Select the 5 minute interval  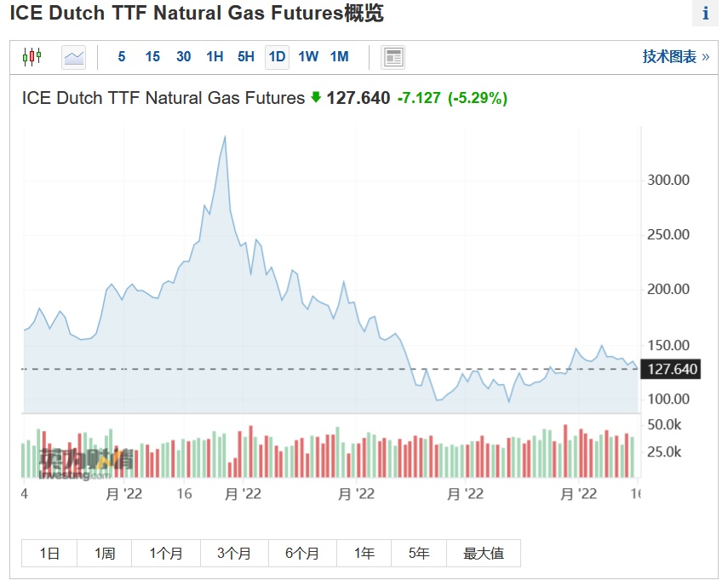tap(122, 57)
